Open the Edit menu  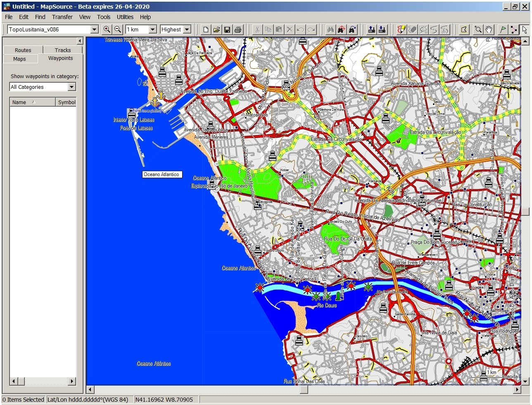[x=24, y=17]
